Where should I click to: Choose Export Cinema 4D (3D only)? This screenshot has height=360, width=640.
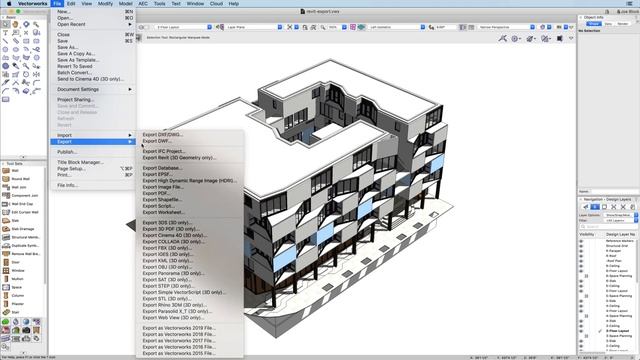[175, 235]
